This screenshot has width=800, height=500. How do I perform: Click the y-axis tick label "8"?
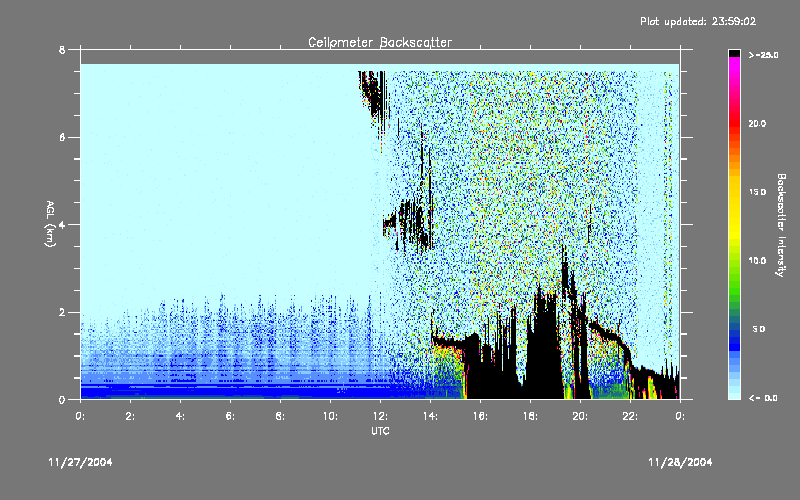pos(62,50)
